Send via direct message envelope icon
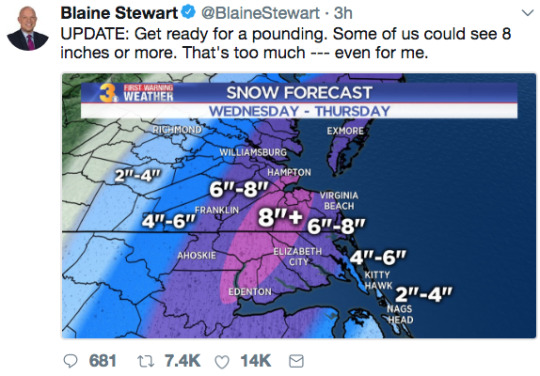This screenshot has height=376, width=540. tap(296, 361)
